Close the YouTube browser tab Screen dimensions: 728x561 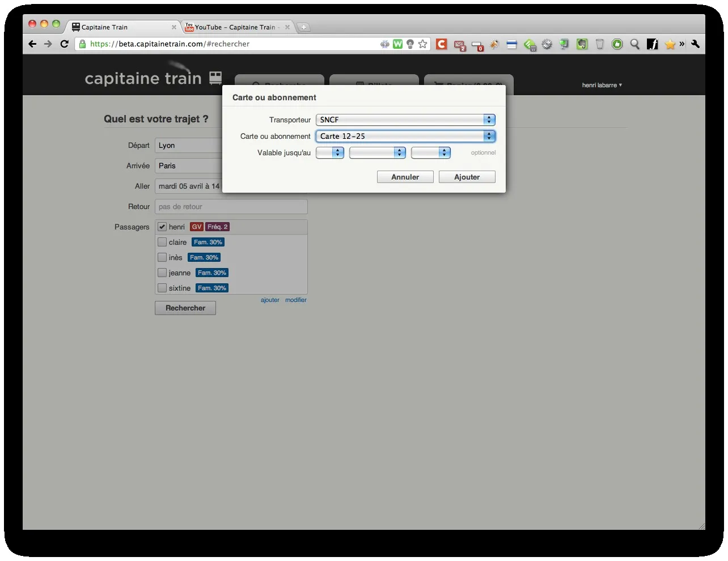(287, 27)
